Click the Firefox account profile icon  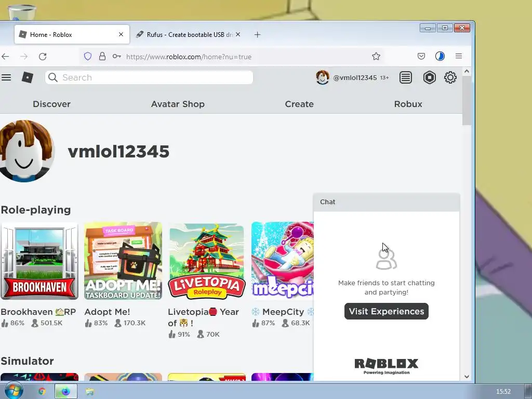[x=440, y=56]
